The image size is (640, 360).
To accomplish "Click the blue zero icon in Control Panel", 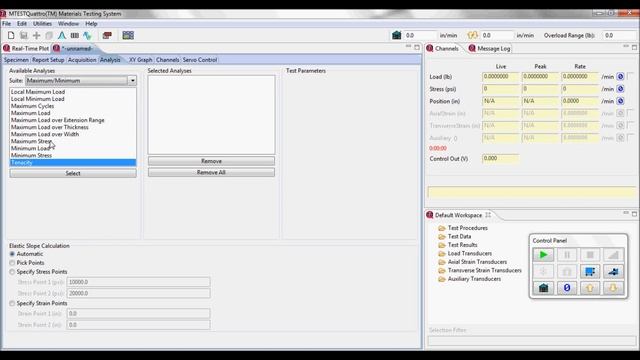I will pyautogui.click(x=567, y=288).
